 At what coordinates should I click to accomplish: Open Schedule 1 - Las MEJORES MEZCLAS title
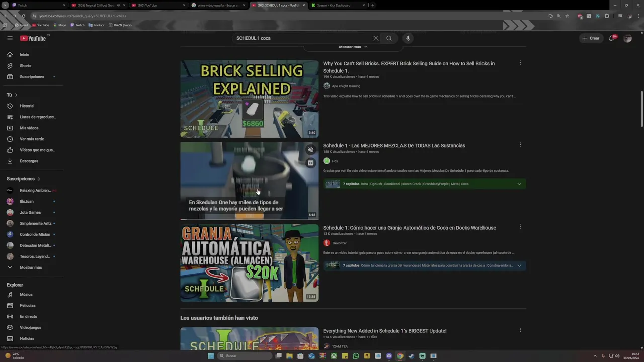(x=394, y=146)
